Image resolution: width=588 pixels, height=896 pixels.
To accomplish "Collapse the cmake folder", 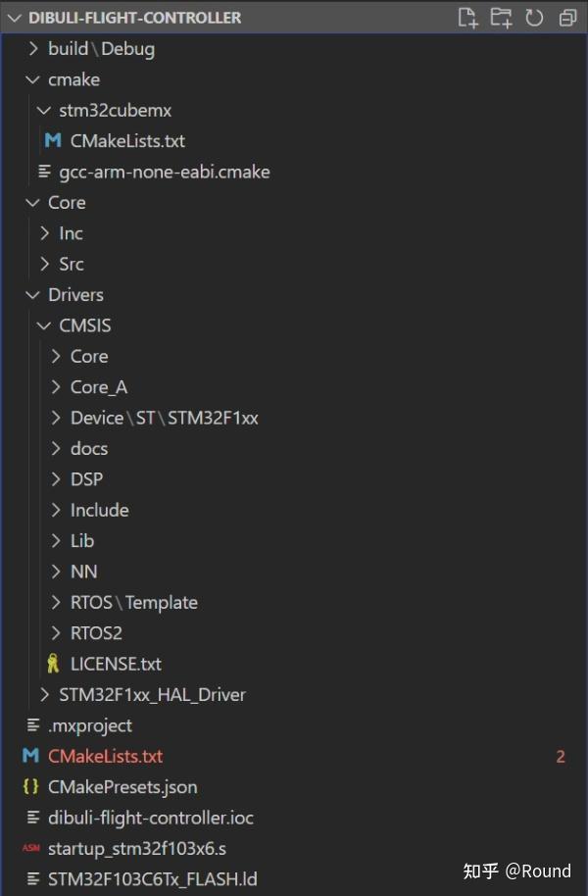I will 32,78.
